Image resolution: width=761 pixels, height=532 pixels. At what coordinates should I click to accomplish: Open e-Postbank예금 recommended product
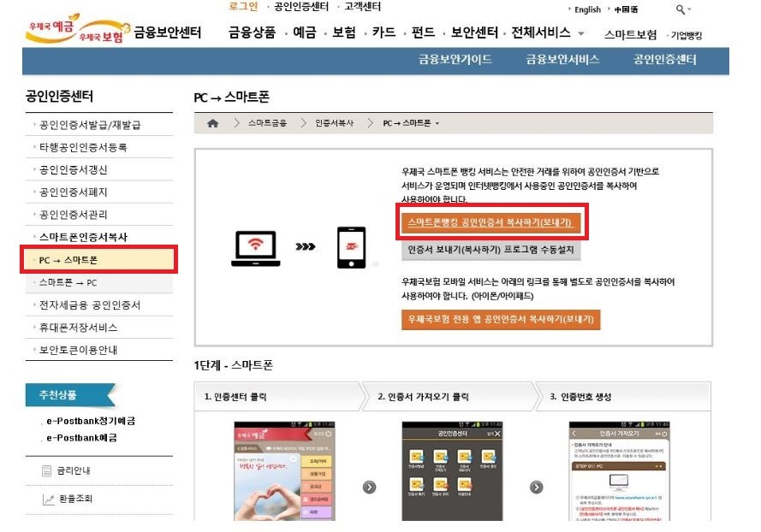82,438
